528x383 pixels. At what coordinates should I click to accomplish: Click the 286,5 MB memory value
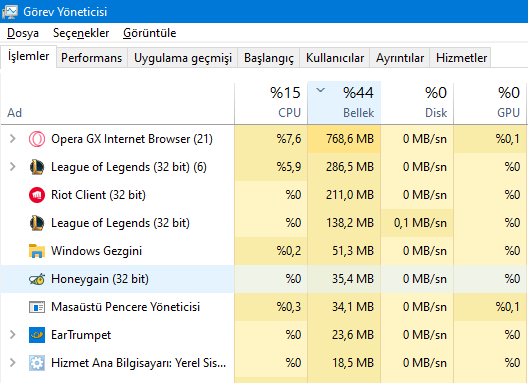[x=350, y=167]
